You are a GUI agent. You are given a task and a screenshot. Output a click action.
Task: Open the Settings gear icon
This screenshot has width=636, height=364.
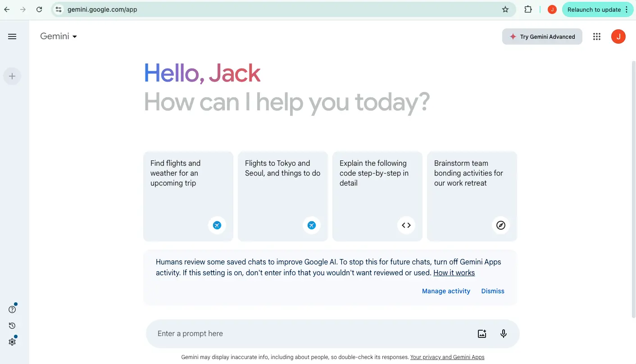[12, 342]
